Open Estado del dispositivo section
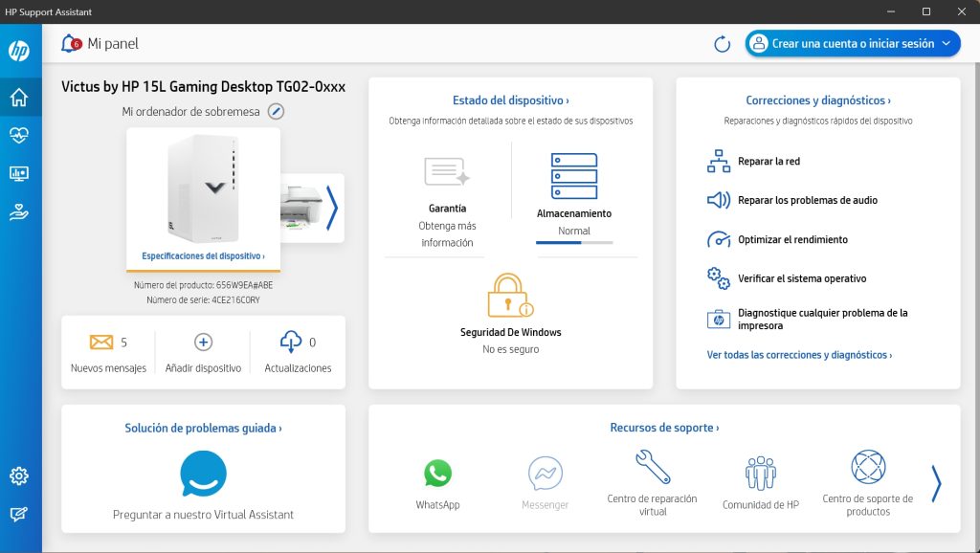The image size is (980, 553). 511,100
